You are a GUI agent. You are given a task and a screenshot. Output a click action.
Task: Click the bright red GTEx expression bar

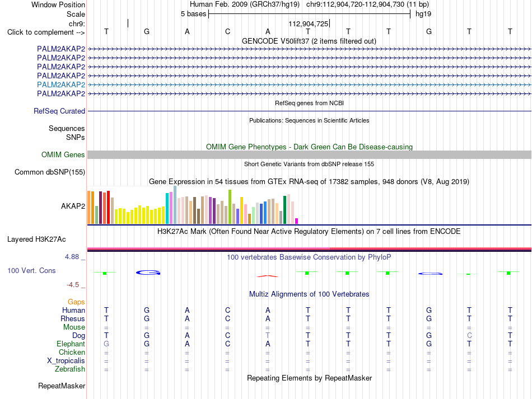(x=108, y=208)
